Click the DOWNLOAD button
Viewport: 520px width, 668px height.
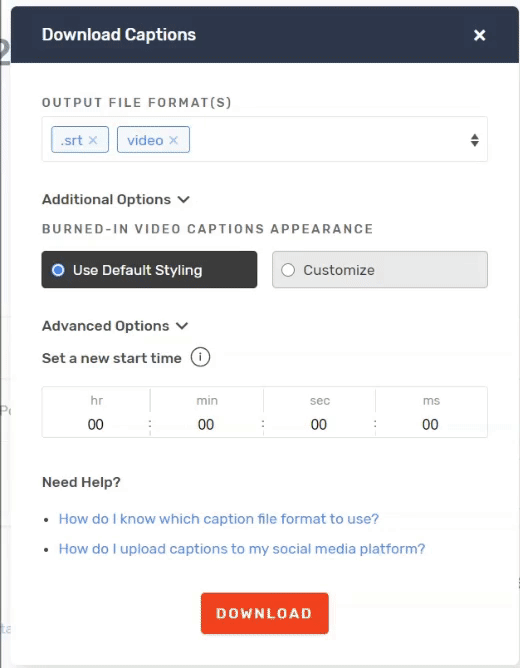264,613
